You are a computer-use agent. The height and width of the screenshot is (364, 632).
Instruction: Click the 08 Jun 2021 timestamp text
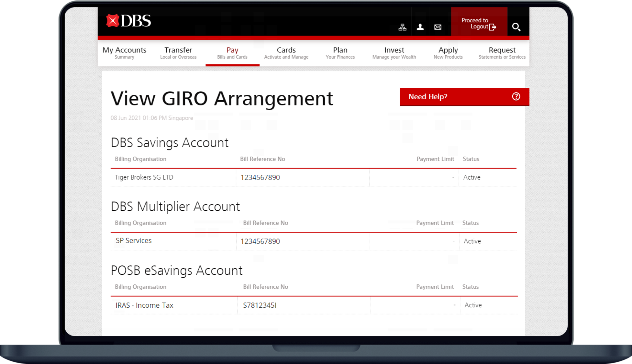(x=152, y=118)
